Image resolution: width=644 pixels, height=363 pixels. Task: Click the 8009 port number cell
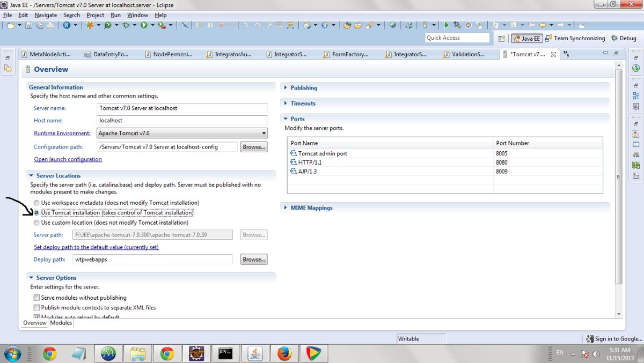[547, 172]
